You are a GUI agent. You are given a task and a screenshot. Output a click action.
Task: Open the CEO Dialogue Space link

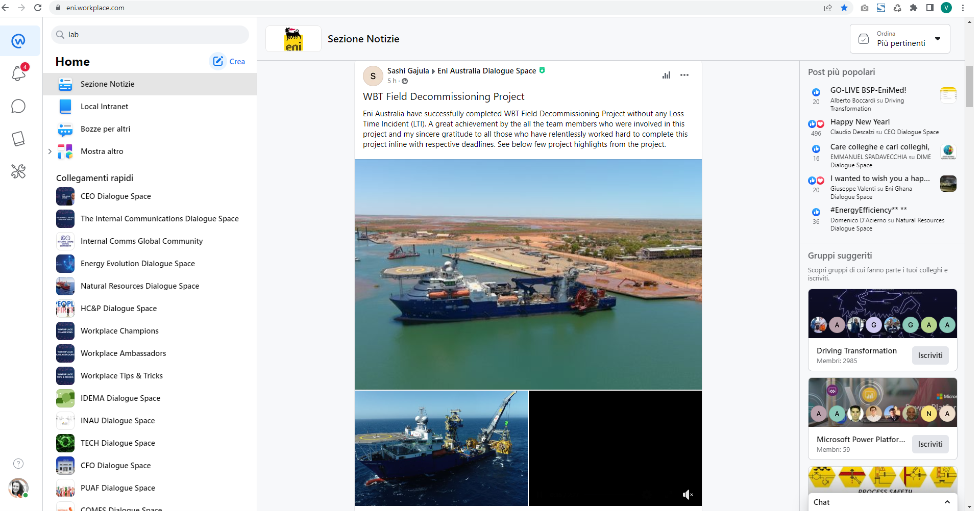pos(115,196)
